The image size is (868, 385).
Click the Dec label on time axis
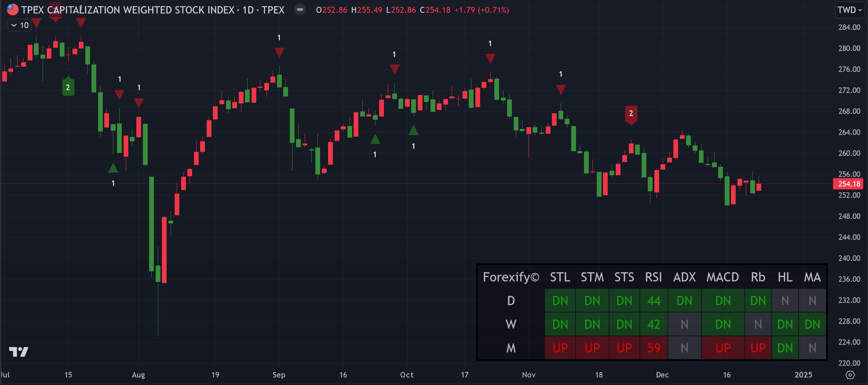pyautogui.click(x=662, y=375)
